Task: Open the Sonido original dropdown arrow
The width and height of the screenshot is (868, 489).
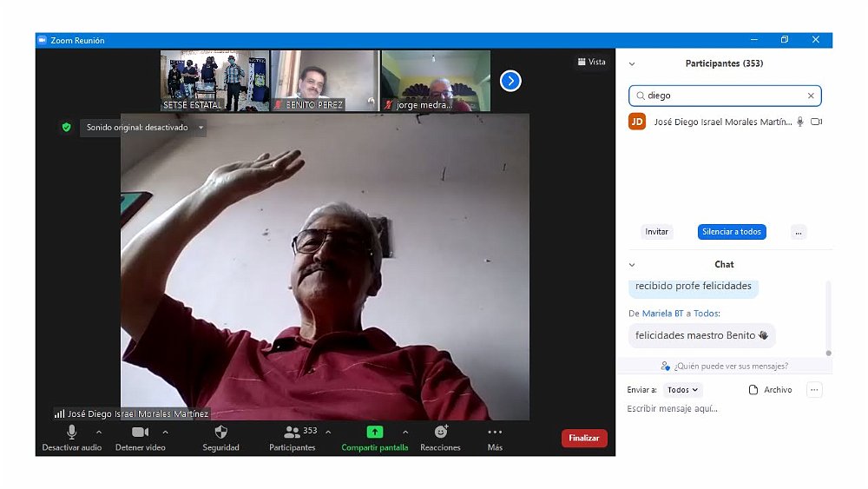Action: 201,128
